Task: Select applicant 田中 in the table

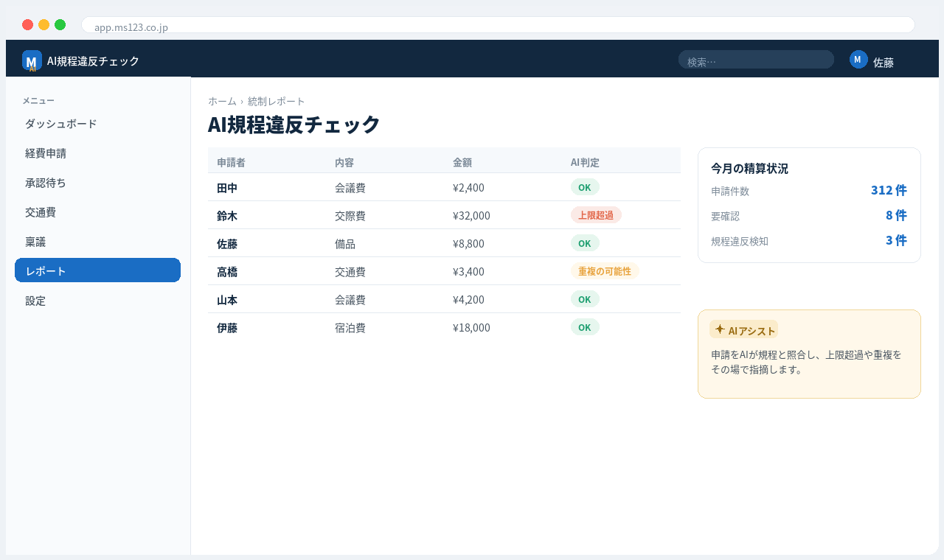Action: 227,188
